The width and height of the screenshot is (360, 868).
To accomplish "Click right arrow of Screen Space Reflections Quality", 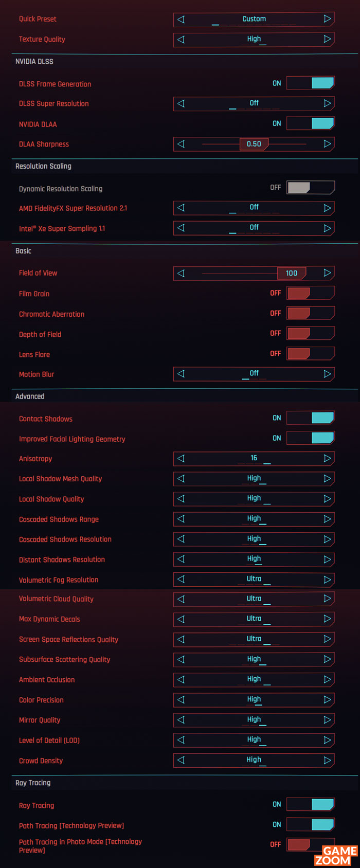I will pyautogui.click(x=327, y=639).
